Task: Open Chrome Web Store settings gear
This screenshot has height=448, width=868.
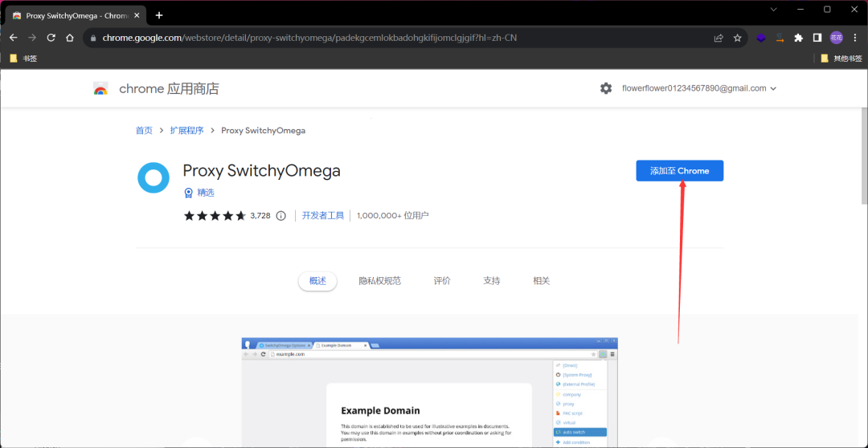Action: (606, 88)
